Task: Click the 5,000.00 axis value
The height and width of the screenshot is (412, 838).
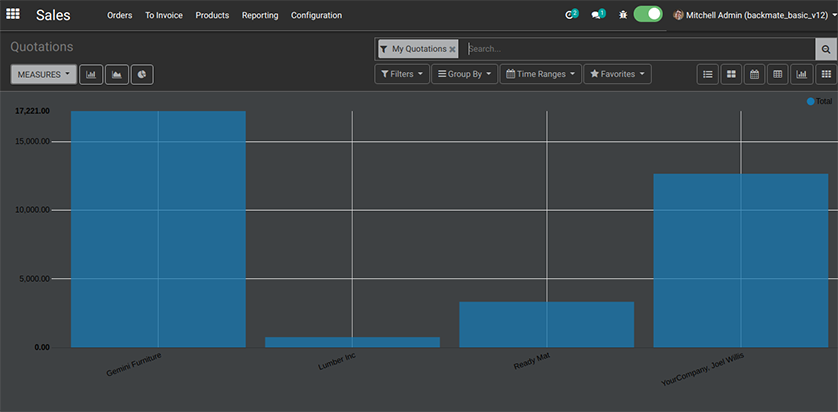Action: pyautogui.click(x=35, y=279)
